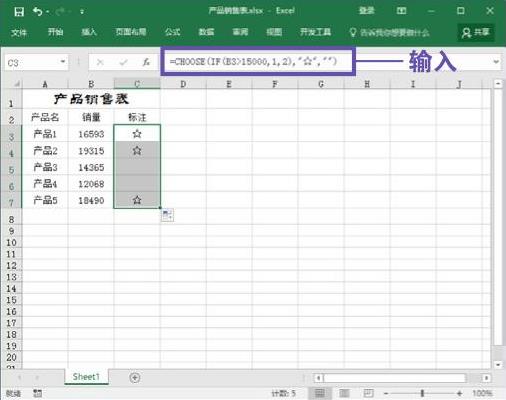
Task: Click the header cell 产品名
Action: pyautogui.click(x=45, y=117)
